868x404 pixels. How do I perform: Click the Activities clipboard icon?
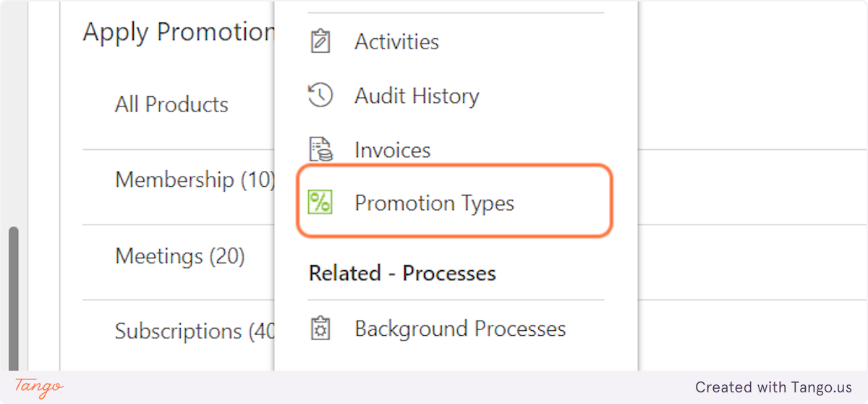point(320,41)
